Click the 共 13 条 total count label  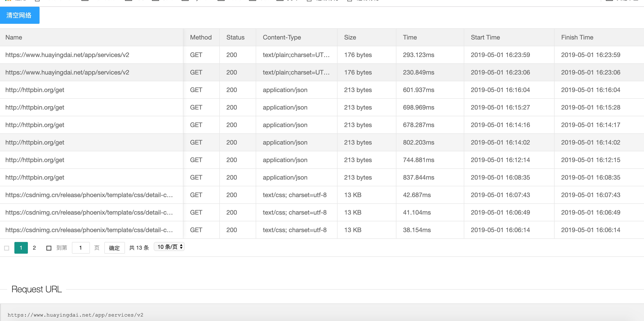pos(139,248)
